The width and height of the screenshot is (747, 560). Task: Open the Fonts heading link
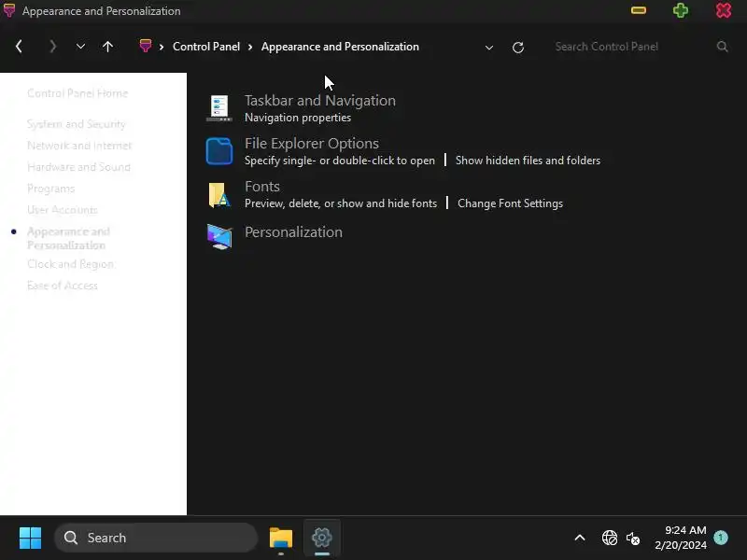(x=262, y=186)
